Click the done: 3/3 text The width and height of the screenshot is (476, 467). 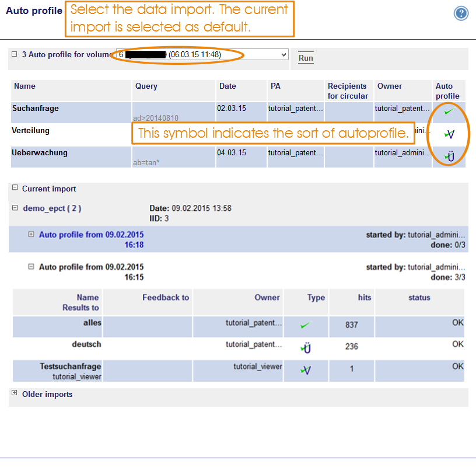(x=448, y=277)
